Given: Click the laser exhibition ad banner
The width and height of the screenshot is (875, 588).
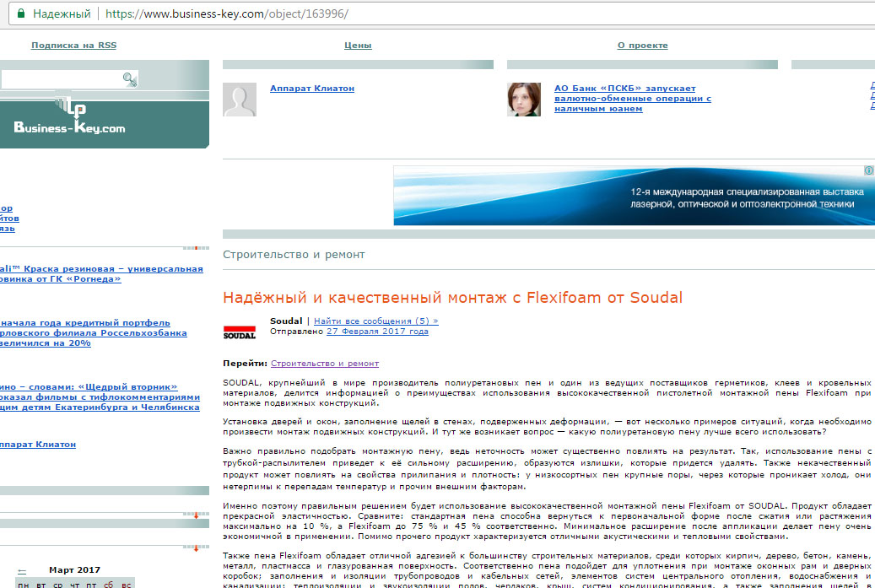Looking at the screenshot, I should pos(634,196).
